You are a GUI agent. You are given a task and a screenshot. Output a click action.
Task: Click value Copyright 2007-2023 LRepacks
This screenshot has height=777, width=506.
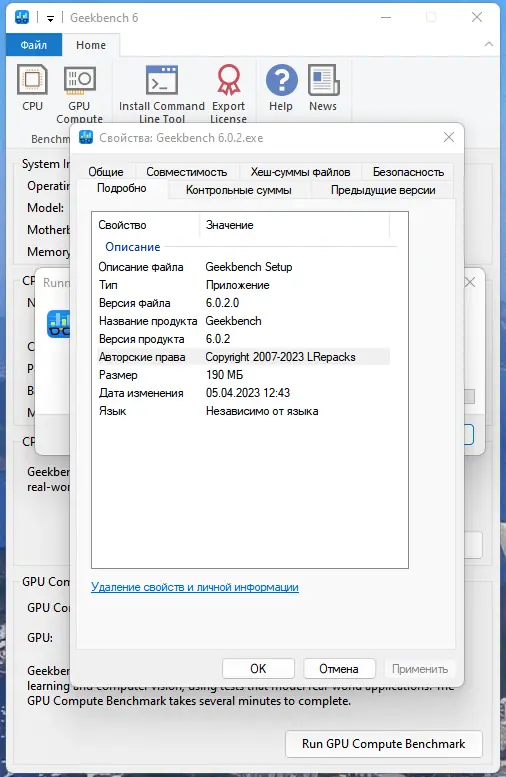[x=281, y=357]
